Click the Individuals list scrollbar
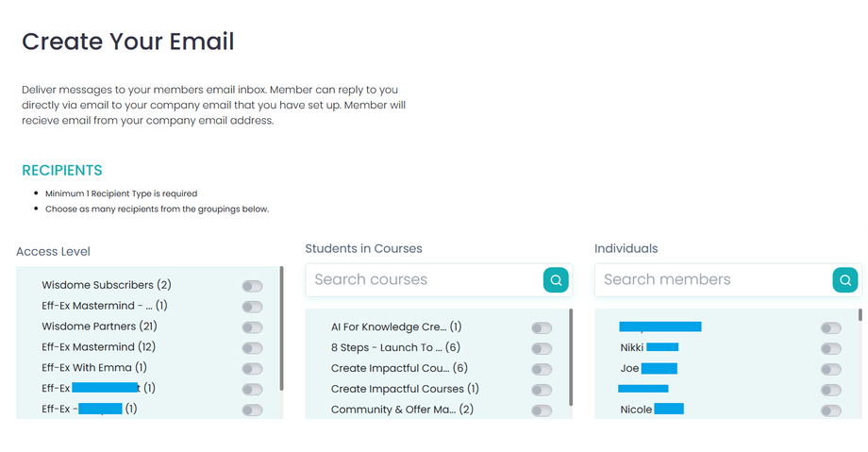Screen dimensions: 868x452 (860, 315)
